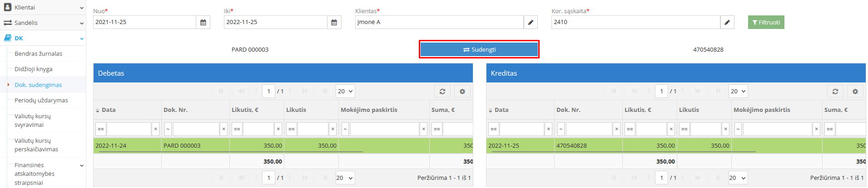Open Kreditas table settings gear
This screenshot has width=868, height=188.
click(x=855, y=92)
